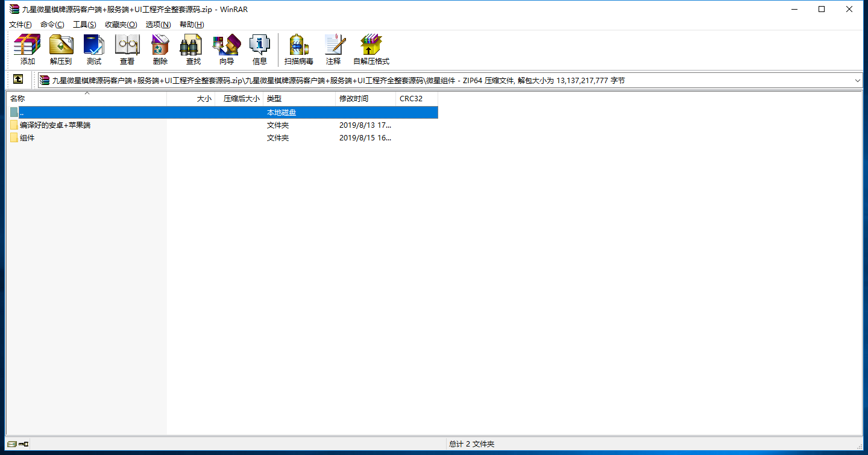Click the key password icon in status bar
Screen dimensions: 868x455
(24, 444)
